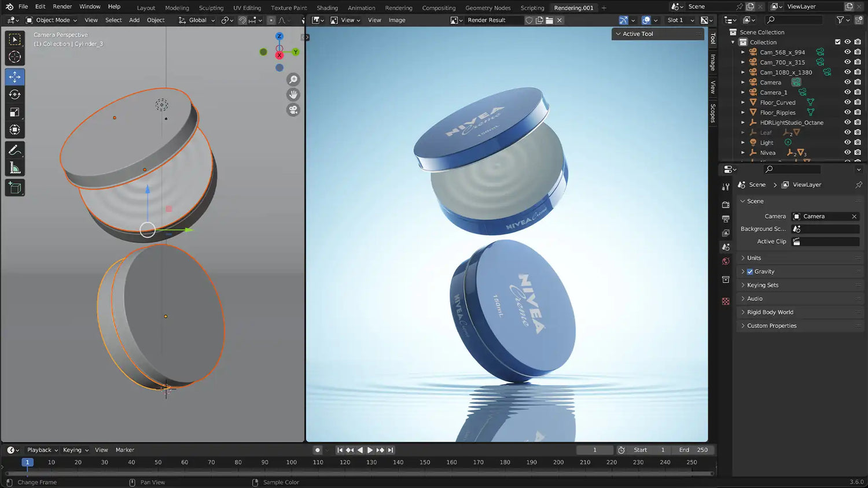
Task: Toggle the timeline auto-keying record button
Action: 317,450
